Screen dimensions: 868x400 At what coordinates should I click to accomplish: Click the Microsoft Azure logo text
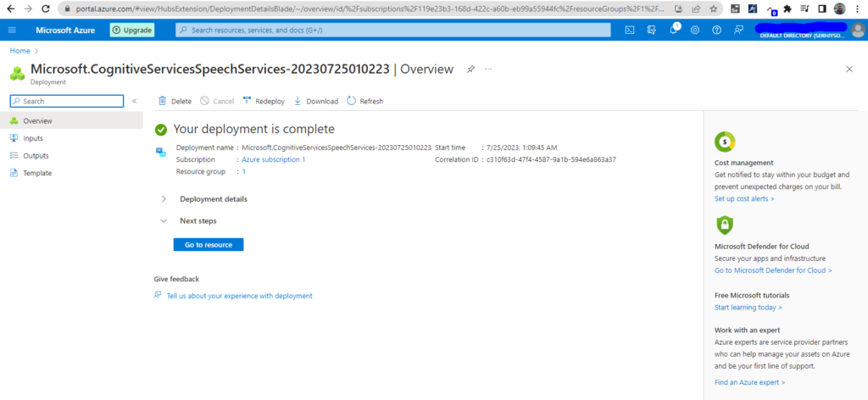tap(65, 31)
